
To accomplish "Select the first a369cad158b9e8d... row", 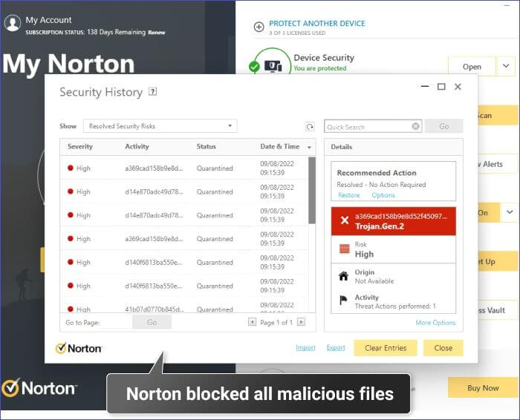I will pos(184,168).
